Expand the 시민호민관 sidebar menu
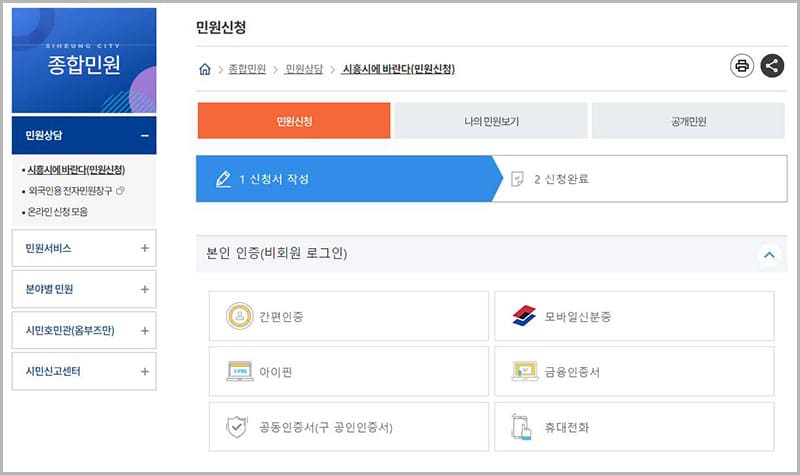The image size is (800, 475). (144, 330)
